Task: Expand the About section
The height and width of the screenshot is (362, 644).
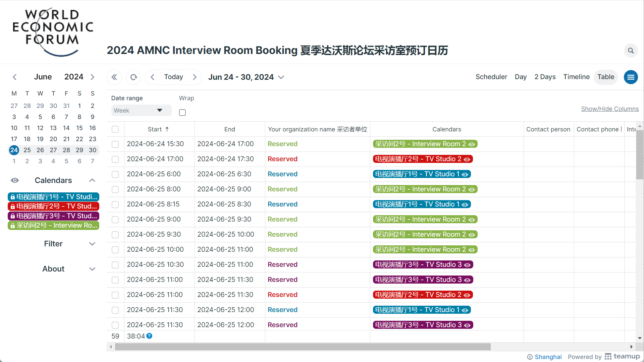Action: click(x=53, y=269)
